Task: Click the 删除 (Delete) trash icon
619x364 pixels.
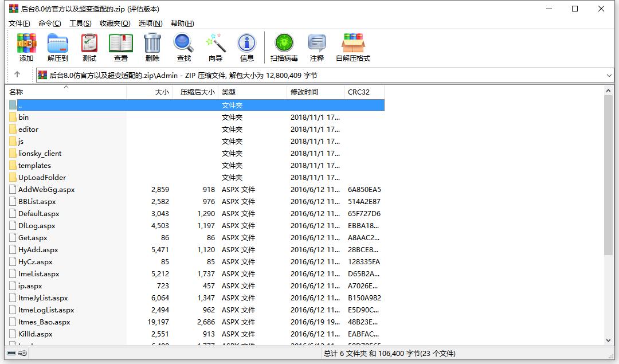Action: pyautogui.click(x=152, y=47)
